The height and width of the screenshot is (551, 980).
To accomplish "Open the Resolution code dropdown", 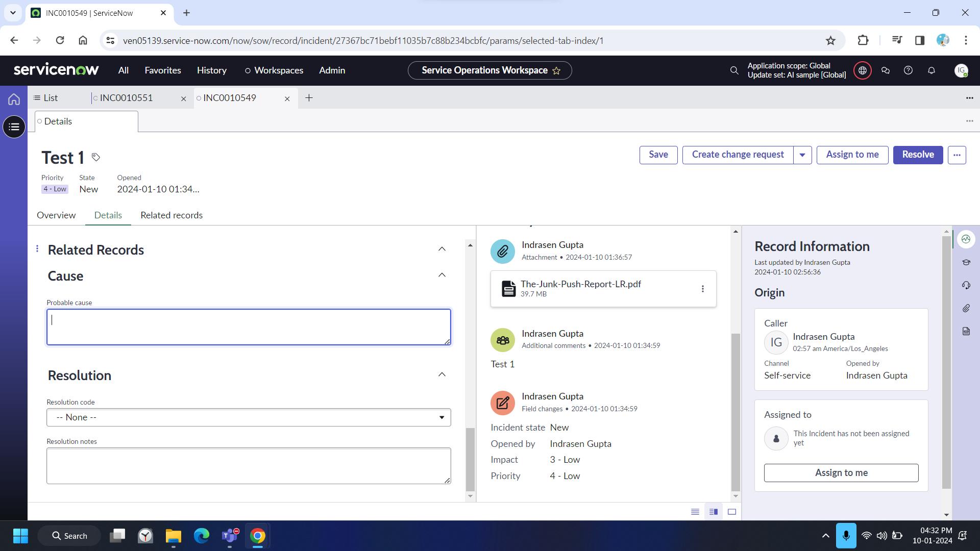I will 249,417.
